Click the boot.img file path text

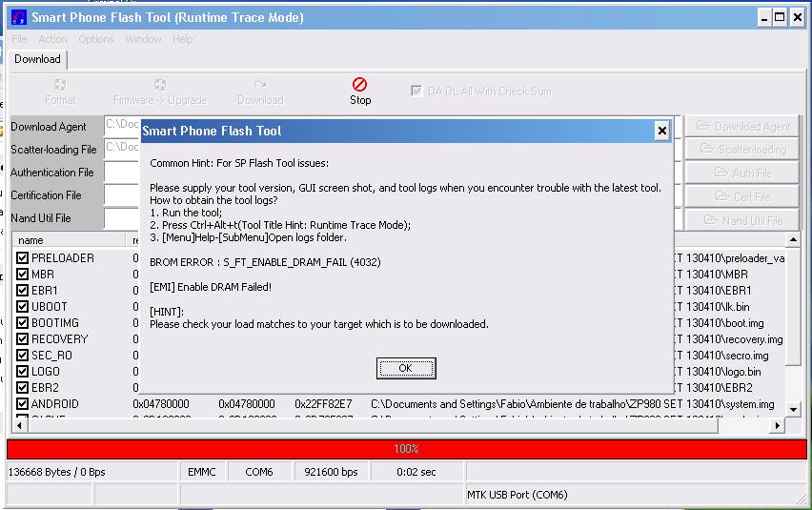720,323
